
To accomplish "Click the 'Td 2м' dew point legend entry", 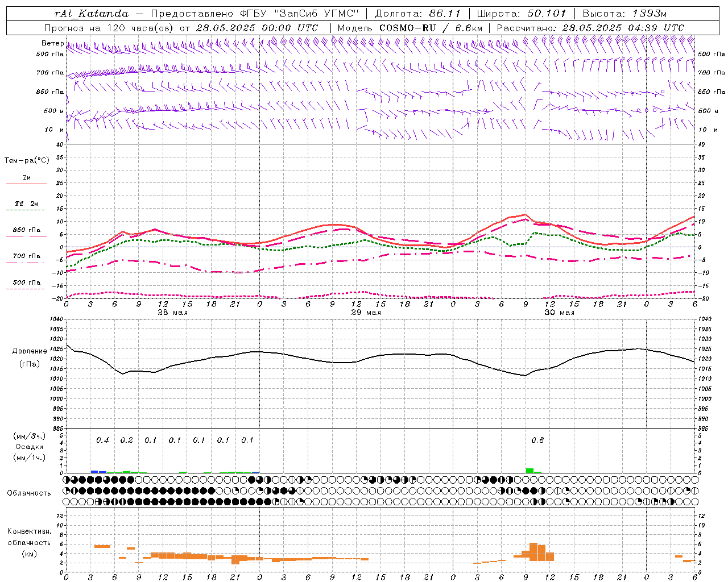I will point(26,203).
